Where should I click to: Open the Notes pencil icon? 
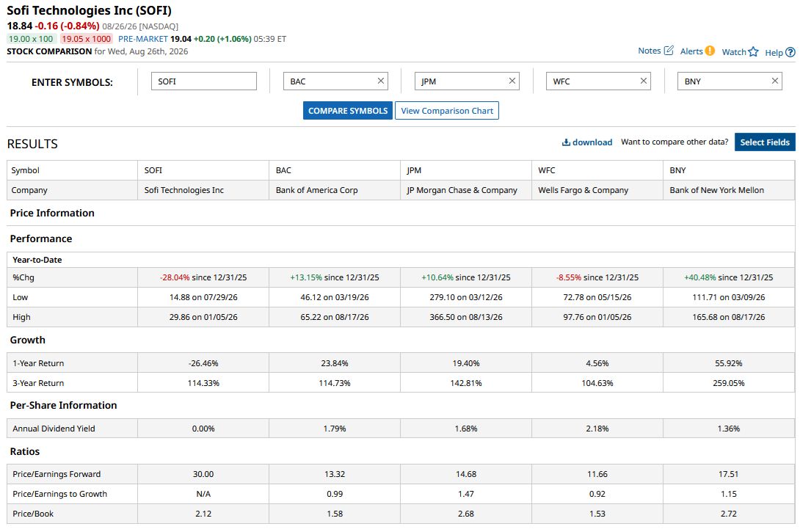point(669,51)
